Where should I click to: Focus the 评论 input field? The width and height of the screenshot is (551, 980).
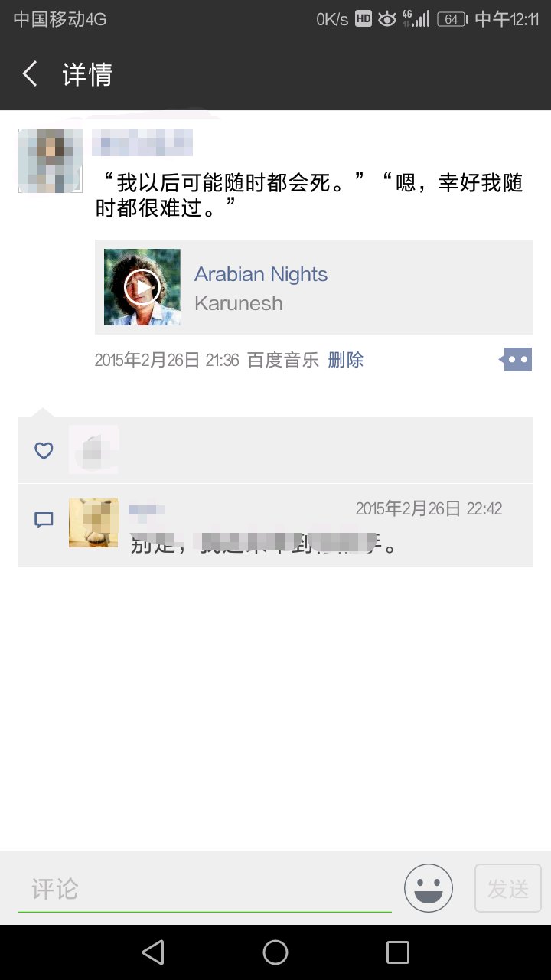[205, 889]
